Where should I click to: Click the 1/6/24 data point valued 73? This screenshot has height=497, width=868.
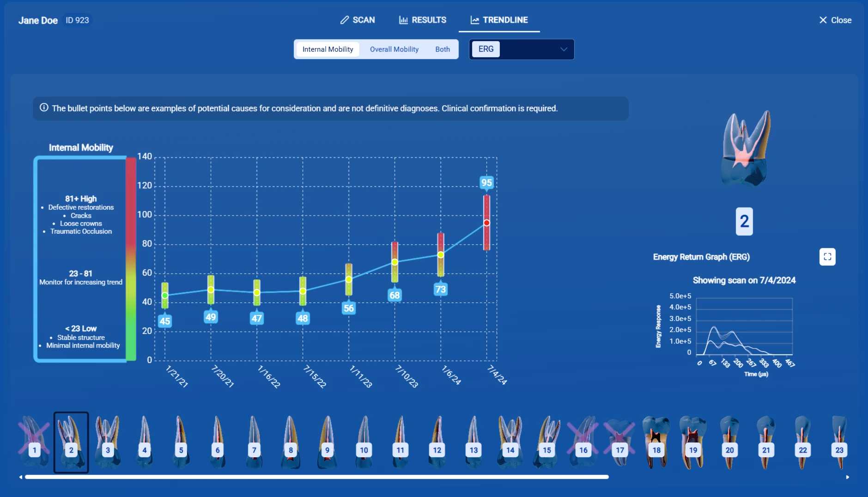[441, 255]
